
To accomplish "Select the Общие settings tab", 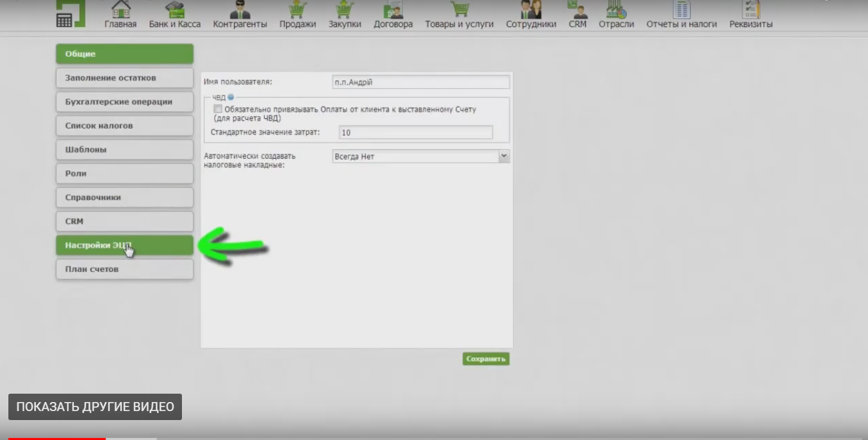I will [x=125, y=54].
